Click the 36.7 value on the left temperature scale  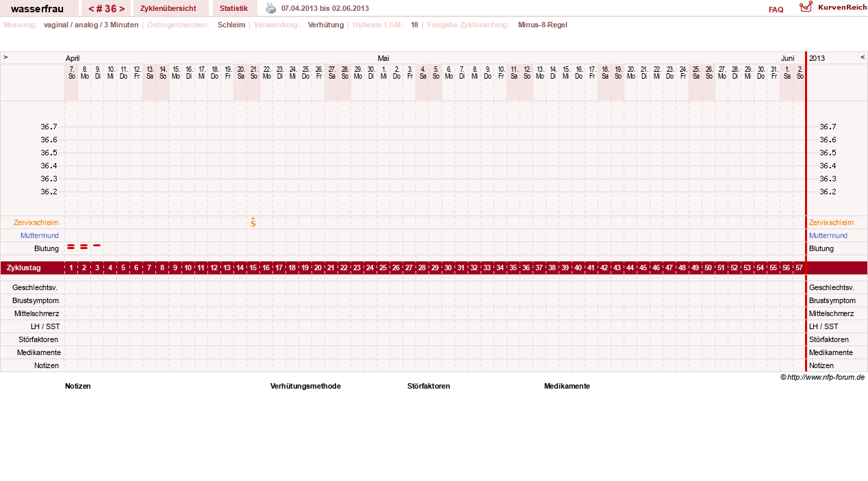(49, 127)
